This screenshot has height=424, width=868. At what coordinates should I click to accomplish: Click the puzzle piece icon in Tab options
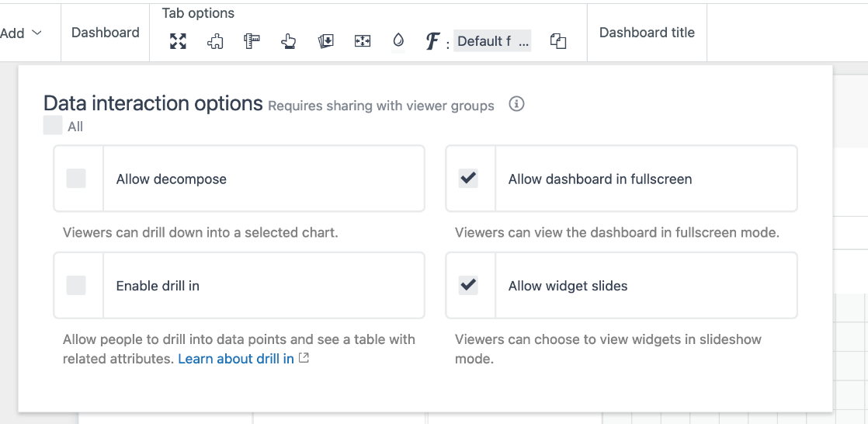pos(215,42)
